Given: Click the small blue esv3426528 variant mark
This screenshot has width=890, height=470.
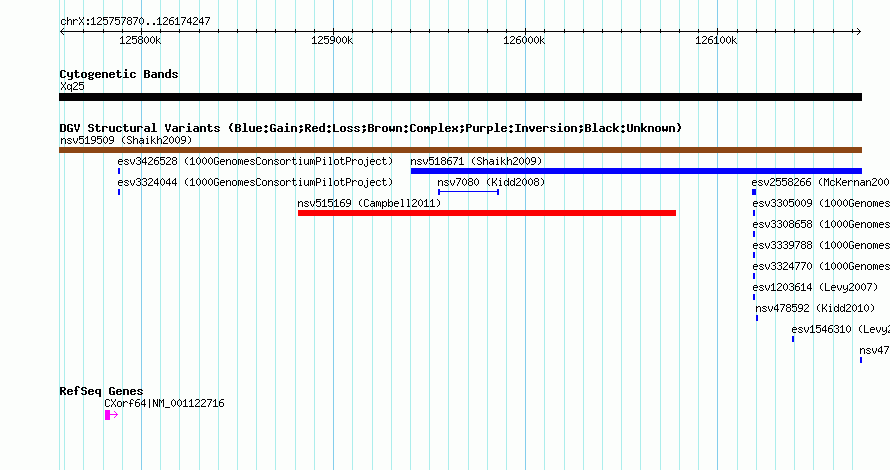Looking at the screenshot, I should [119, 171].
